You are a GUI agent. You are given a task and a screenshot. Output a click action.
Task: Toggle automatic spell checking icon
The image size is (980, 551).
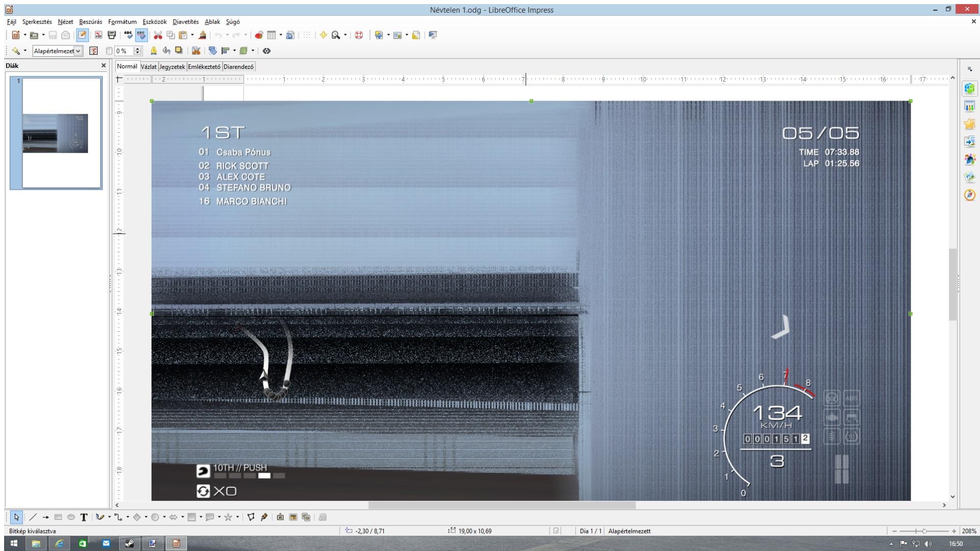point(141,35)
